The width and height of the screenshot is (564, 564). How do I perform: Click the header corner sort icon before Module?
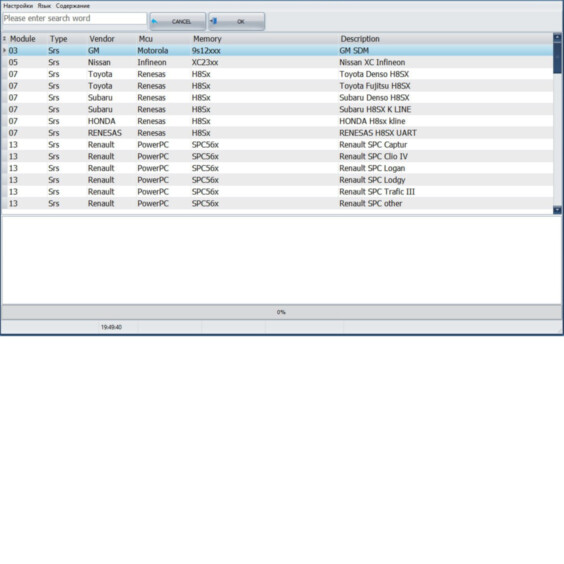click(4, 38)
